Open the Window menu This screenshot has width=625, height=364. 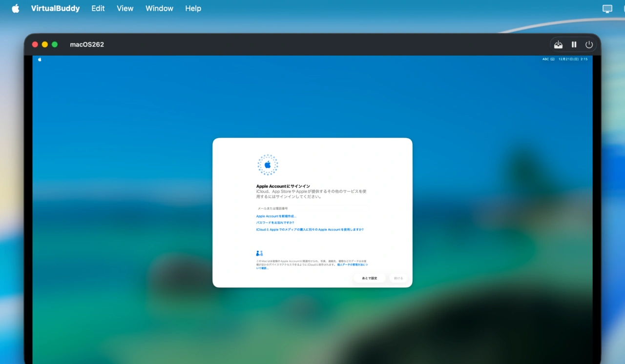159,8
